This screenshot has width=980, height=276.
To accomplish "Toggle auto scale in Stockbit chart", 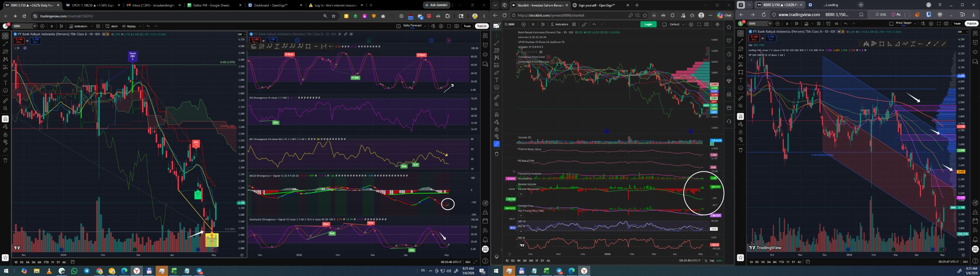I will [719, 261].
